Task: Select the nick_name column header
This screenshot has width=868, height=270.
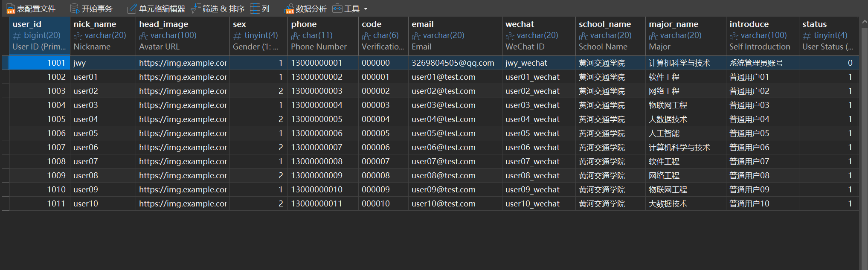Action: 103,36
